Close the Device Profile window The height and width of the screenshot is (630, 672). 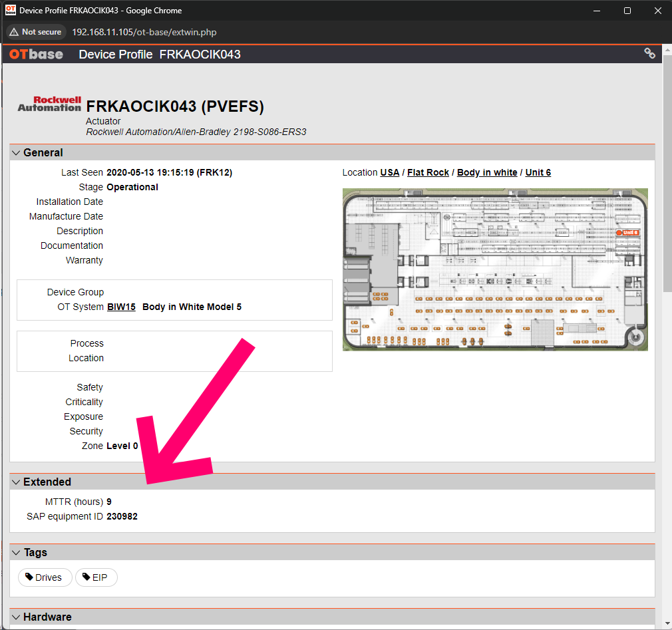pos(658,10)
